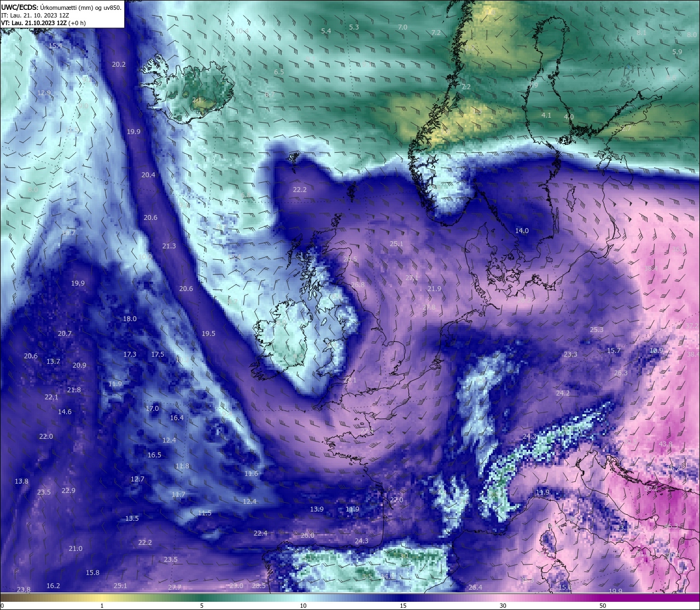Click the 13.8 value label
Image resolution: width=700 pixels, height=610 pixels.
[x=21, y=481]
